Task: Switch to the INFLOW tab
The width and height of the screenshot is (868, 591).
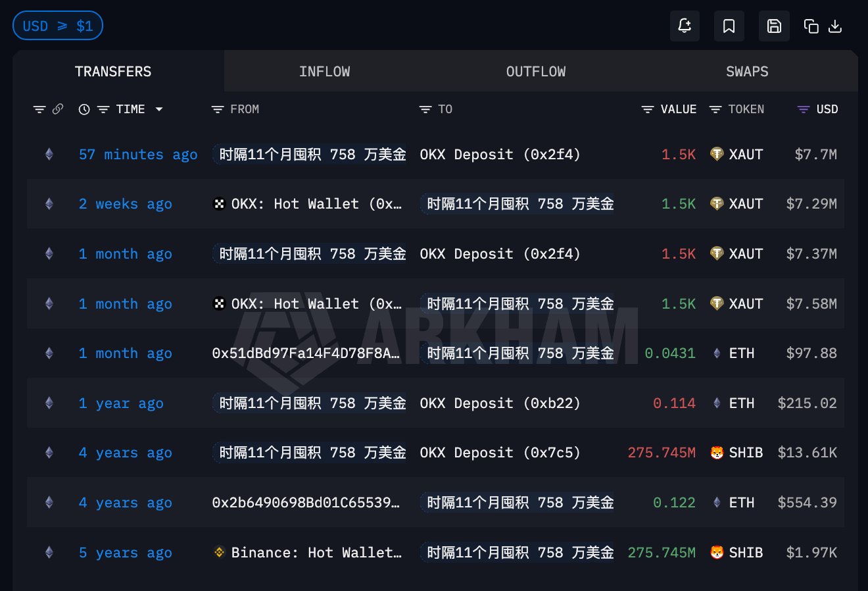Action: pos(325,72)
